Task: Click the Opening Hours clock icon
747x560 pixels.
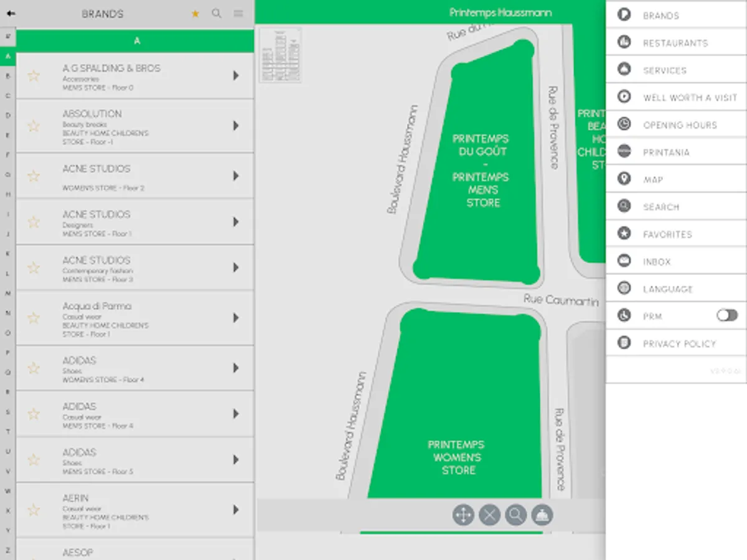Action: (x=624, y=124)
